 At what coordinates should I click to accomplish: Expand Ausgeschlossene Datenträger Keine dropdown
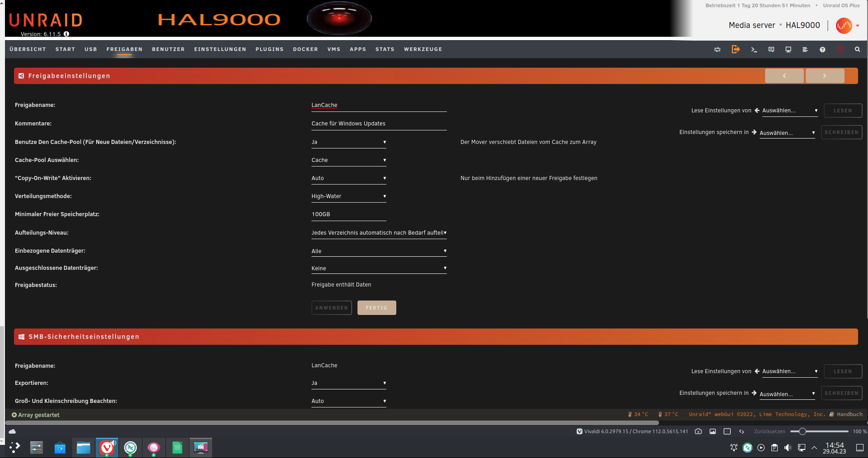click(379, 268)
